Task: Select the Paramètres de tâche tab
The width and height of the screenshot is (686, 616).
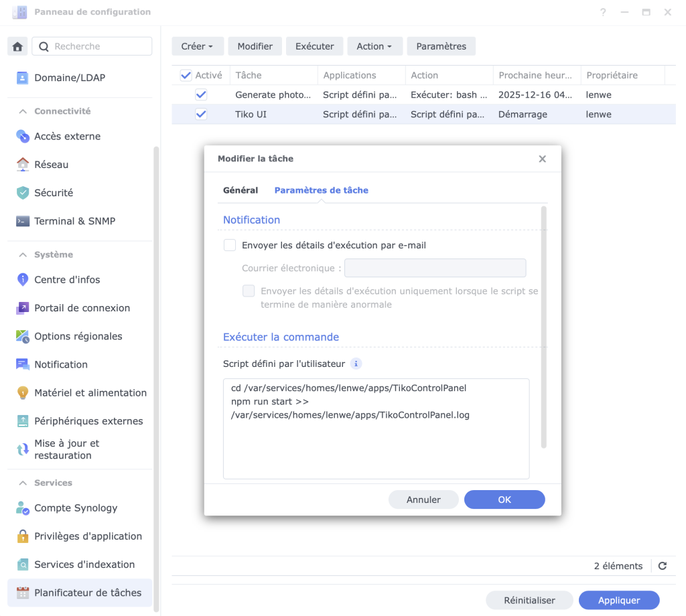Action: coord(321,190)
